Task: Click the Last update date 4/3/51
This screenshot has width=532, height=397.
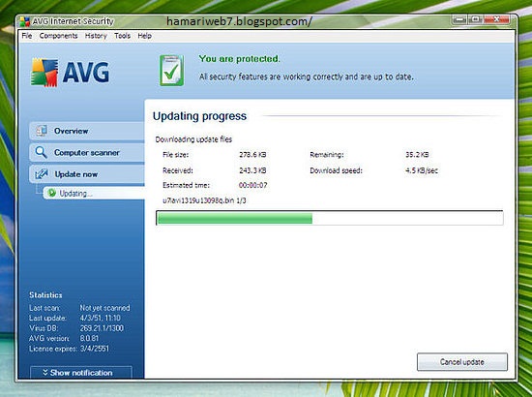Action: (100, 318)
